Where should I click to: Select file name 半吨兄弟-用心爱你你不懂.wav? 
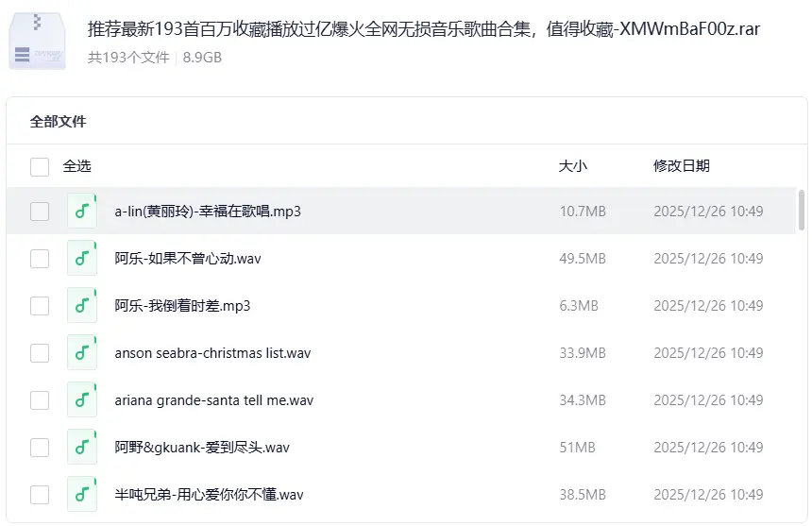point(210,495)
